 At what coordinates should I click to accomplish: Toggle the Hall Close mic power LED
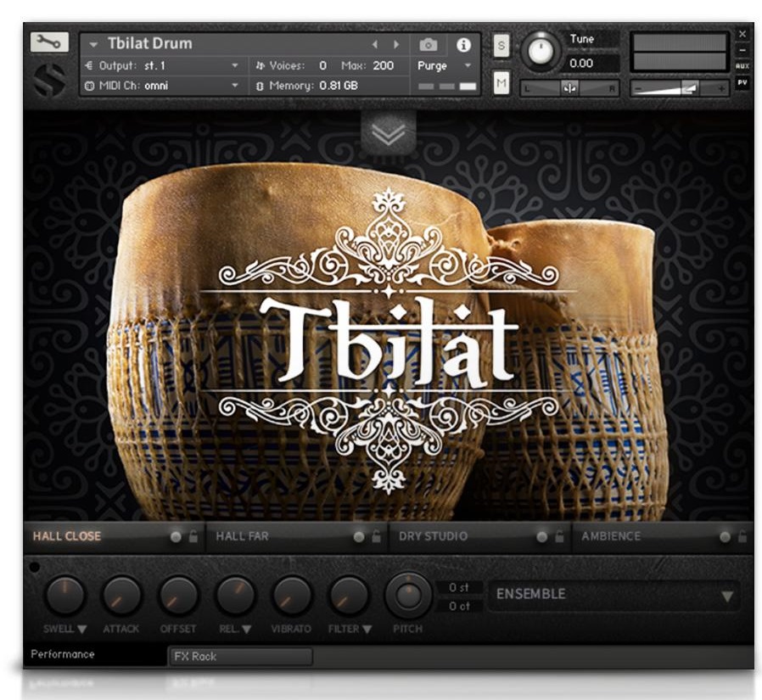176,536
